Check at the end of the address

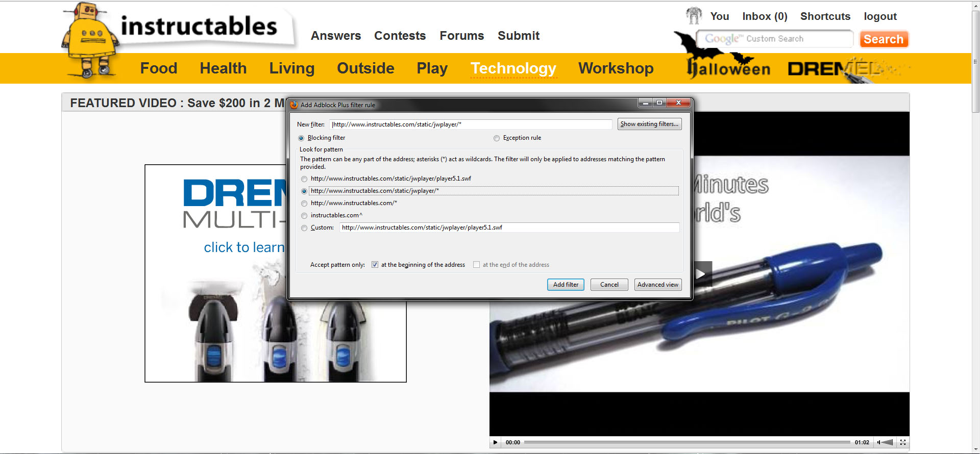pos(477,265)
